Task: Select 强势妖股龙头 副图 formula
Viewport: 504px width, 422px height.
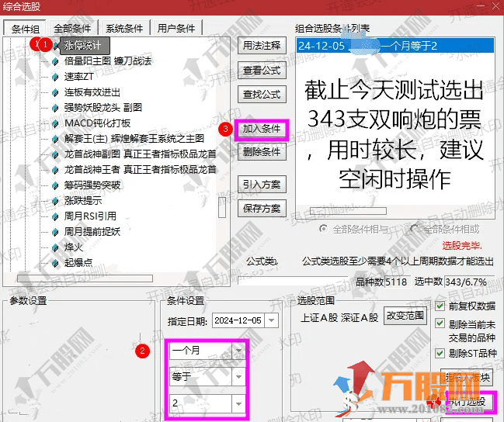Action: [x=103, y=108]
